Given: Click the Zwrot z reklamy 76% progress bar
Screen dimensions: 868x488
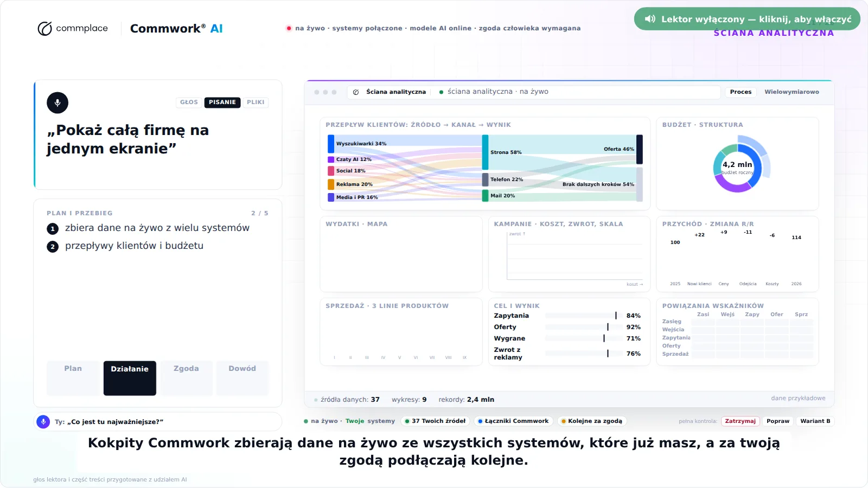Looking at the screenshot, I should [583, 354].
